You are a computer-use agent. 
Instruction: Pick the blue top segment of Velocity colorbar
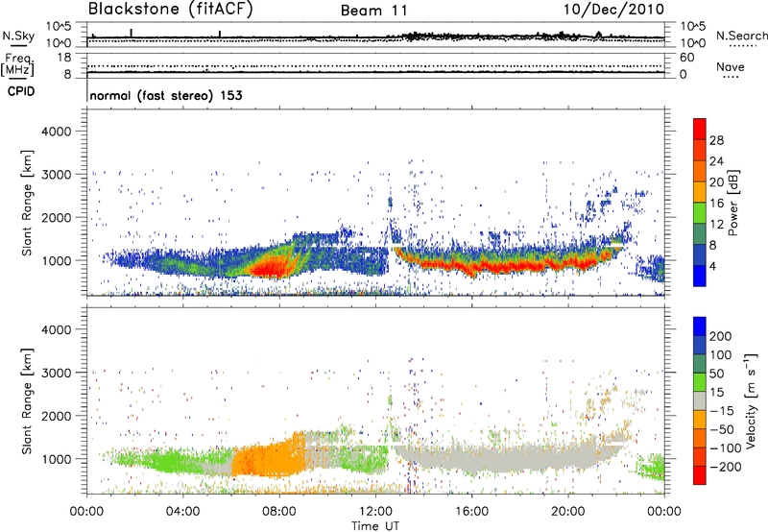pyautogui.click(x=700, y=326)
